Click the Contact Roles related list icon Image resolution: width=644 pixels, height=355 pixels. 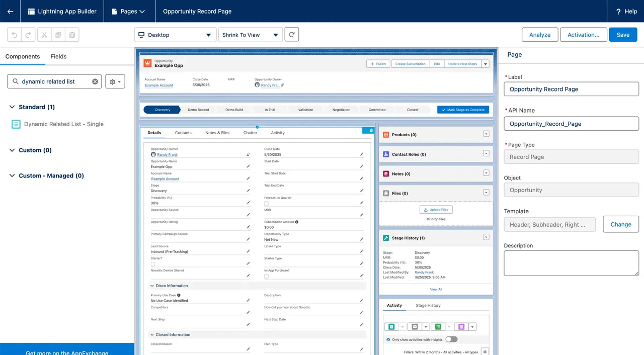(386, 154)
